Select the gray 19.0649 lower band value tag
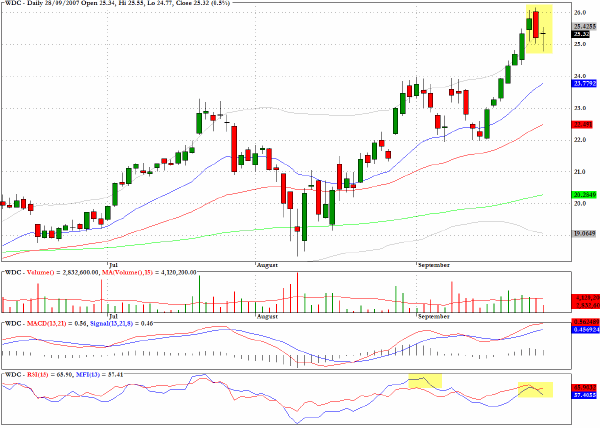This screenshot has height=428, width=600. pyautogui.click(x=584, y=233)
